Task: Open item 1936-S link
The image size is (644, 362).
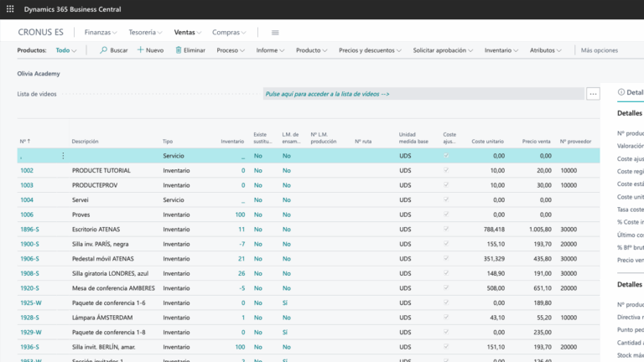Action: click(29, 347)
